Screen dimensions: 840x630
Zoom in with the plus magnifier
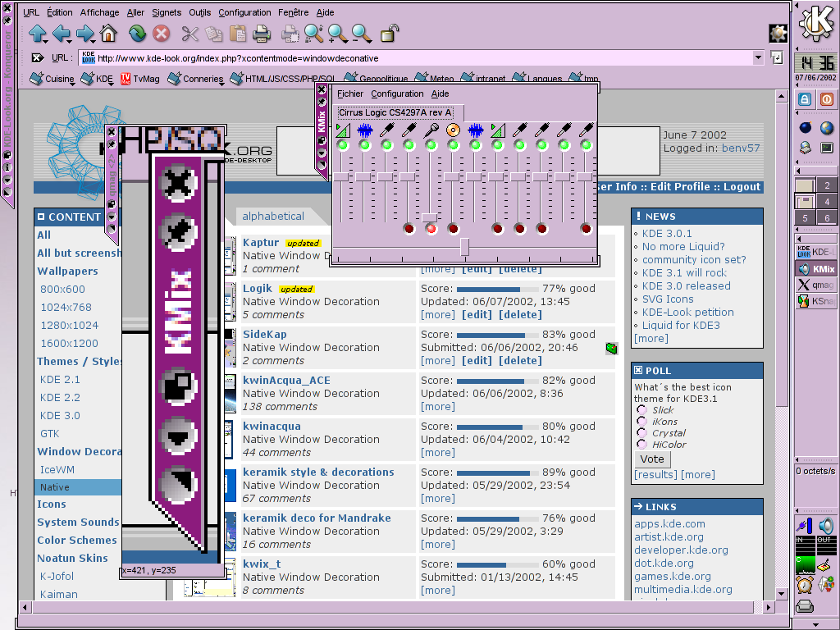tap(337, 34)
